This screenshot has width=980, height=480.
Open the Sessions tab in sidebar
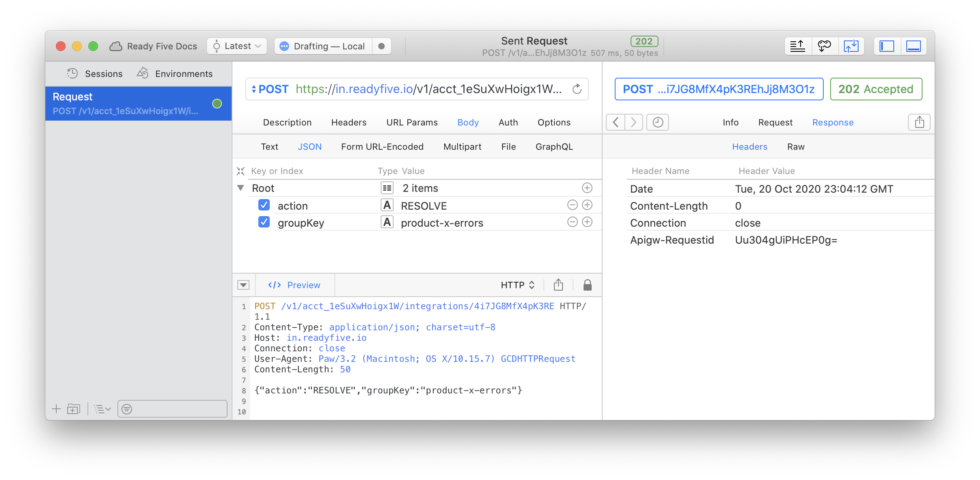[95, 74]
